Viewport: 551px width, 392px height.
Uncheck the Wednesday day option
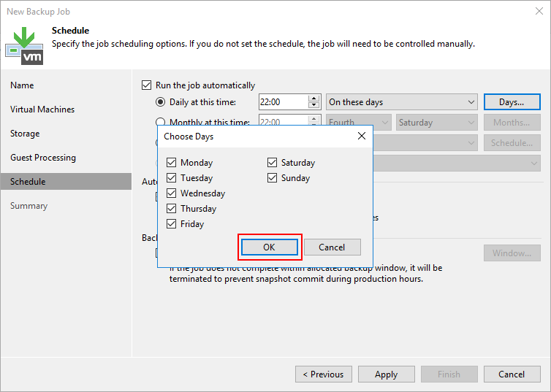point(172,193)
